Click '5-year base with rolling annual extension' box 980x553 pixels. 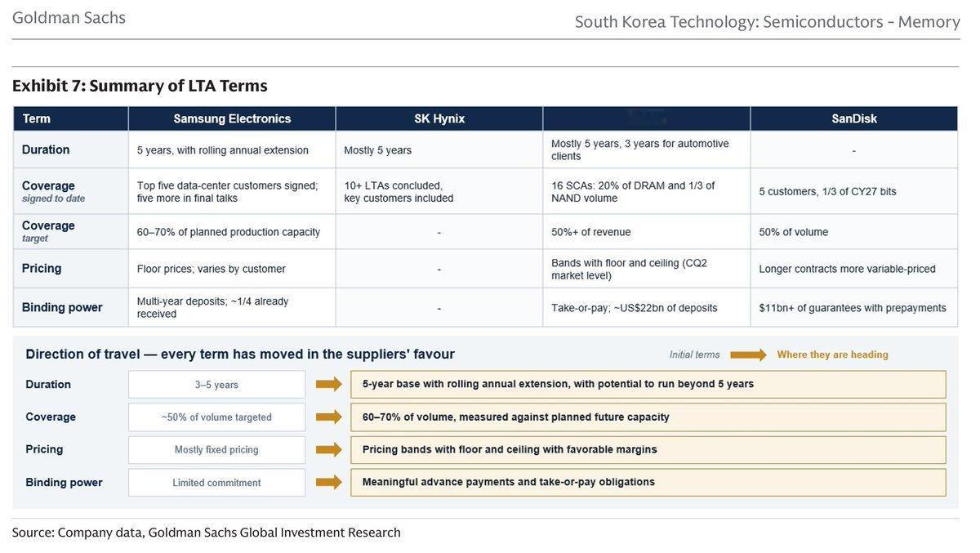pos(648,384)
